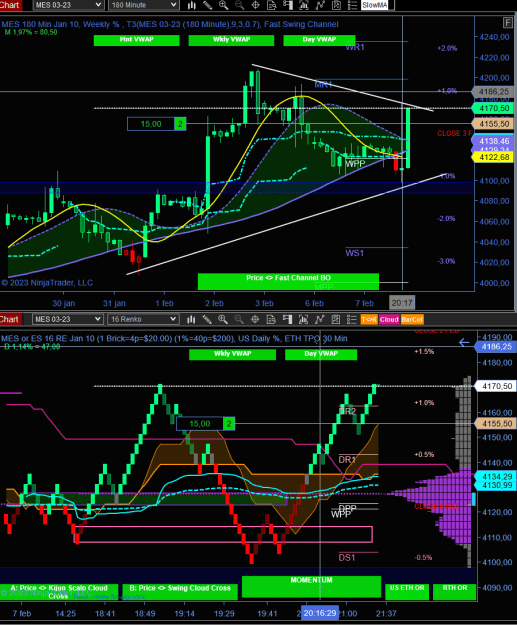Open strategies icon in lower chart toolbar
Image resolution: width=517 pixels, height=625 pixels.
pos(336,319)
